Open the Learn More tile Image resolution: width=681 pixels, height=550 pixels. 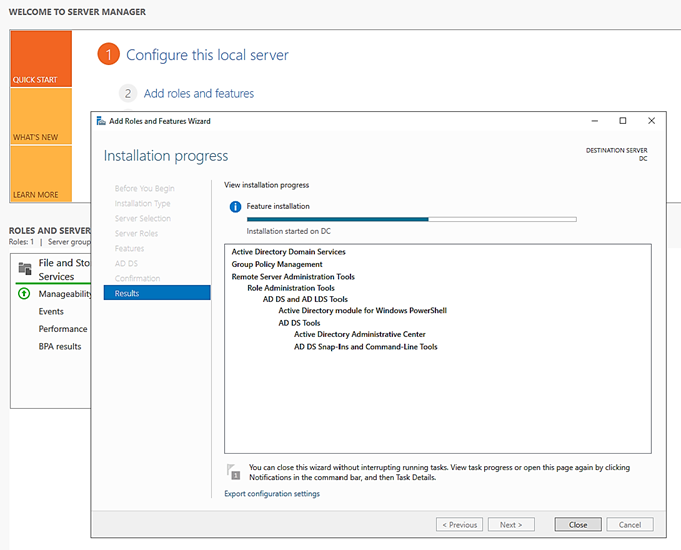(x=41, y=174)
